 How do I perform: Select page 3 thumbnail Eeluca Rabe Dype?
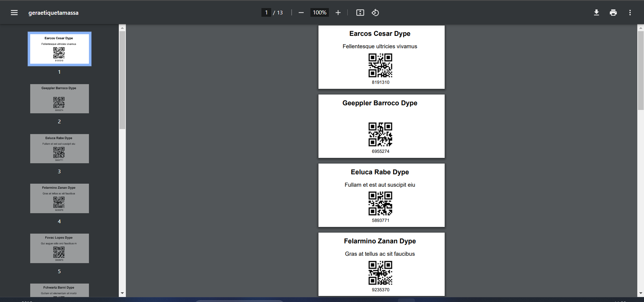(x=59, y=148)
